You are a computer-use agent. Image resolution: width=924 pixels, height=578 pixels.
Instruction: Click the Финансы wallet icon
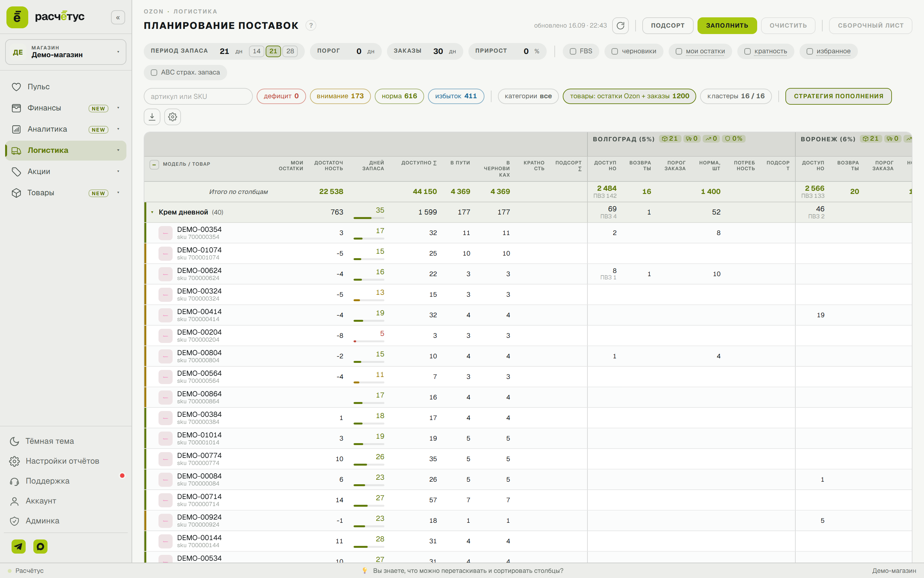coord(16,108)
